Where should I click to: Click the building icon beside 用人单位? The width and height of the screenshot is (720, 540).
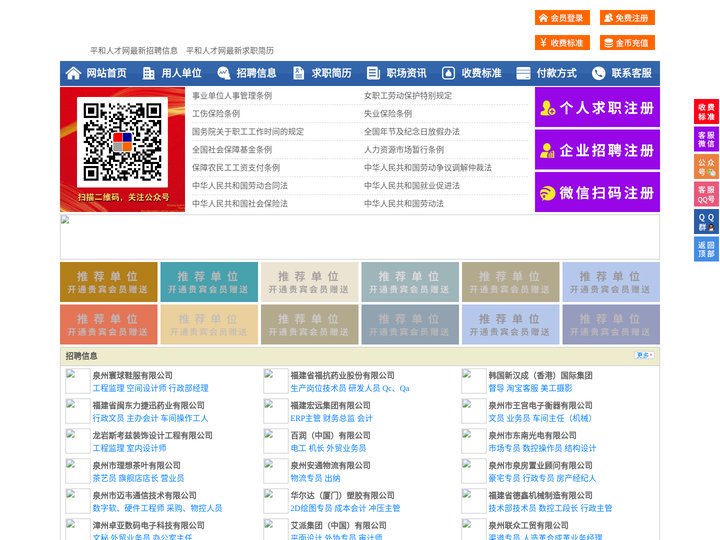click(148, 73)
